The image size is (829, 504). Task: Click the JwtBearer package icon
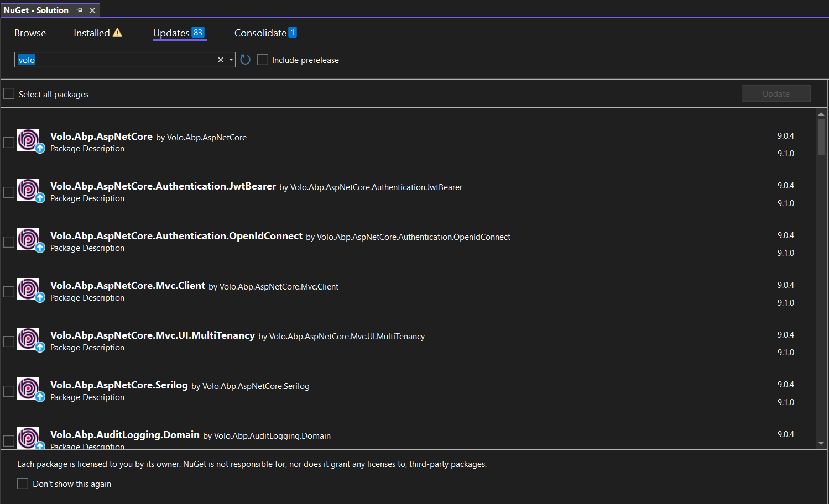(x=28, y=190)
